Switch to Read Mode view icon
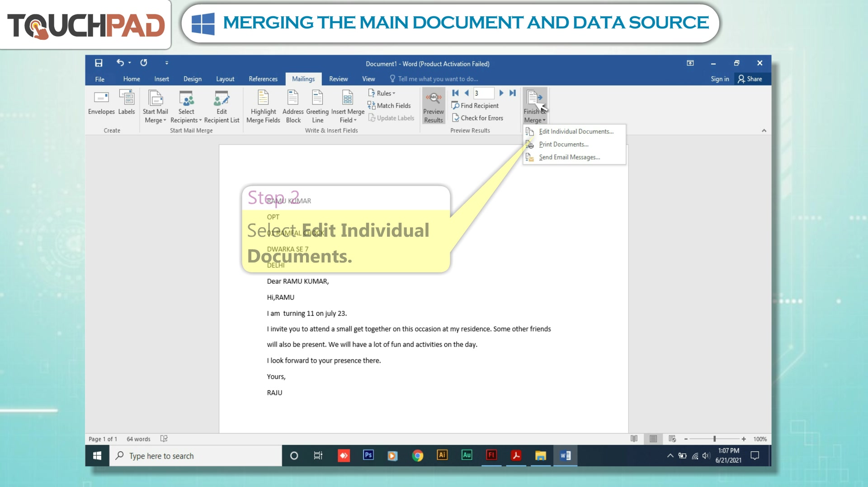868x487 pixels. (634, 439)
